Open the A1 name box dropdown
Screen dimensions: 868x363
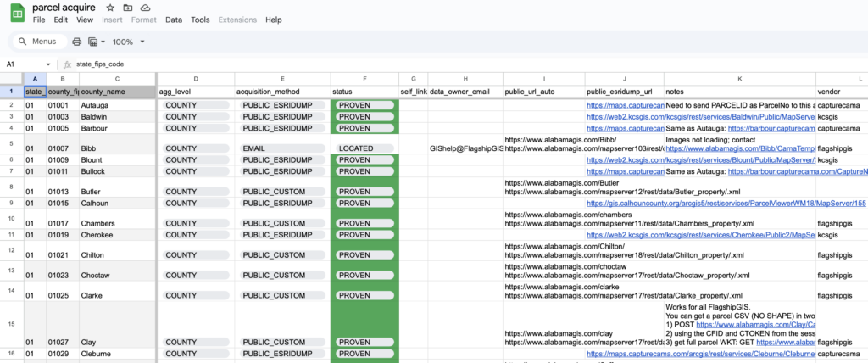pos(48,64)
